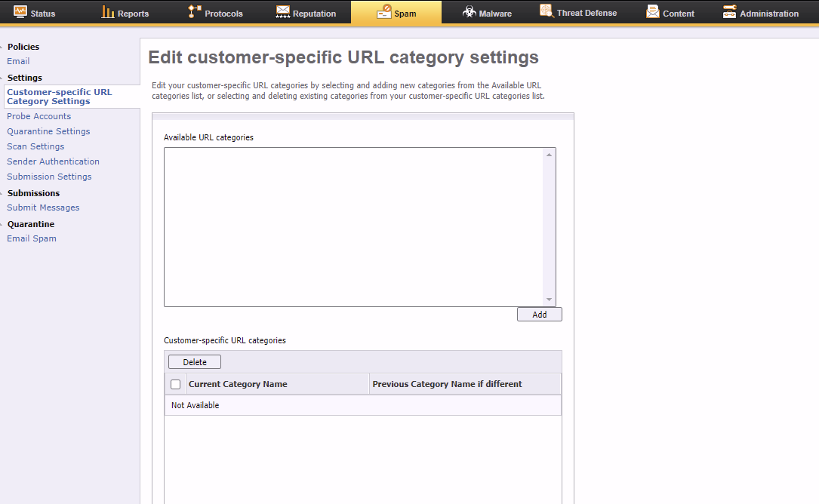Open the Spam tab
Screen dimensions: 819x504
[x=396, y=13]
